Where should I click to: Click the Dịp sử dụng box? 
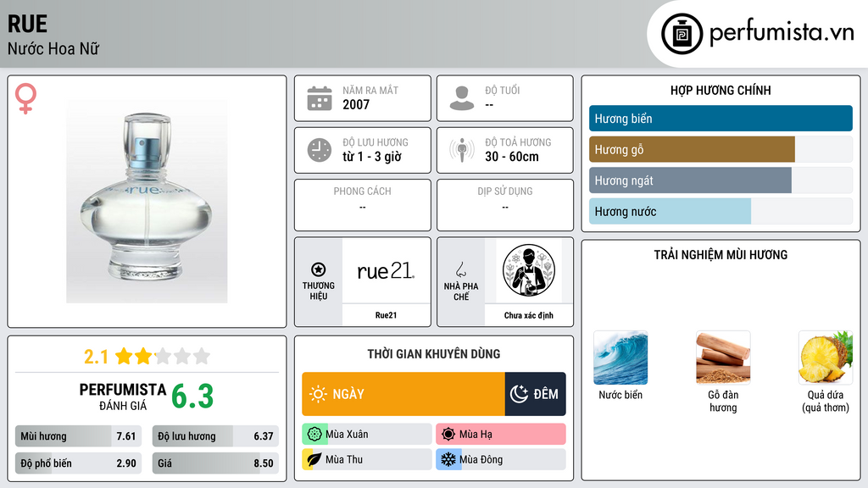(505, 205)
